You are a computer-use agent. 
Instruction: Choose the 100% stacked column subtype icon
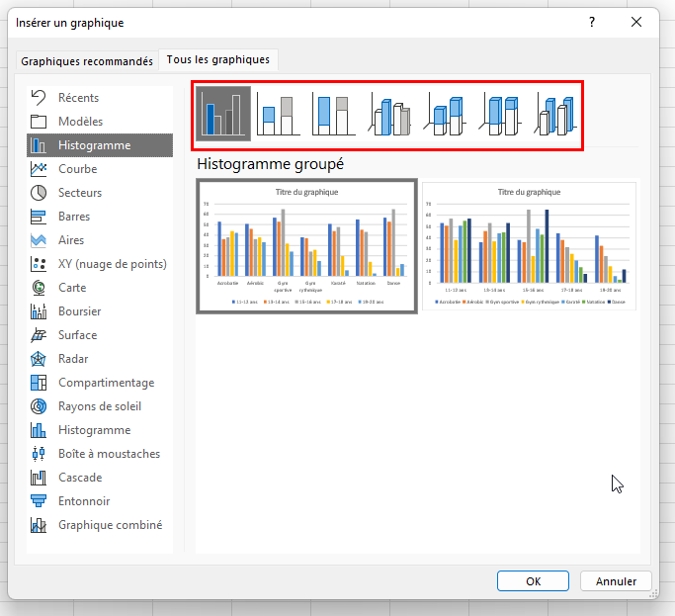(334, 115)
